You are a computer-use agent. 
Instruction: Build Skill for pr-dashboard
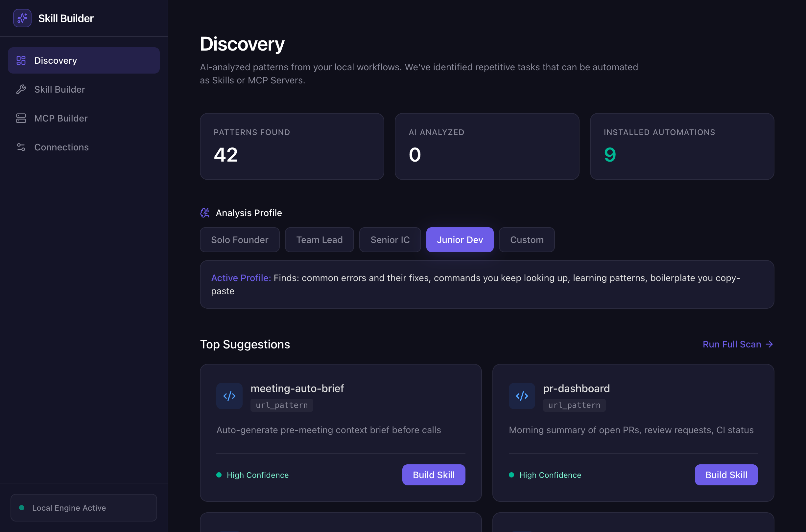point(726,475)
